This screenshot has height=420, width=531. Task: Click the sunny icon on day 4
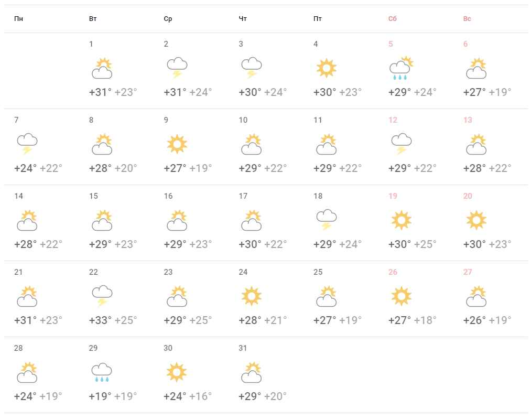(x=327, y=68)
